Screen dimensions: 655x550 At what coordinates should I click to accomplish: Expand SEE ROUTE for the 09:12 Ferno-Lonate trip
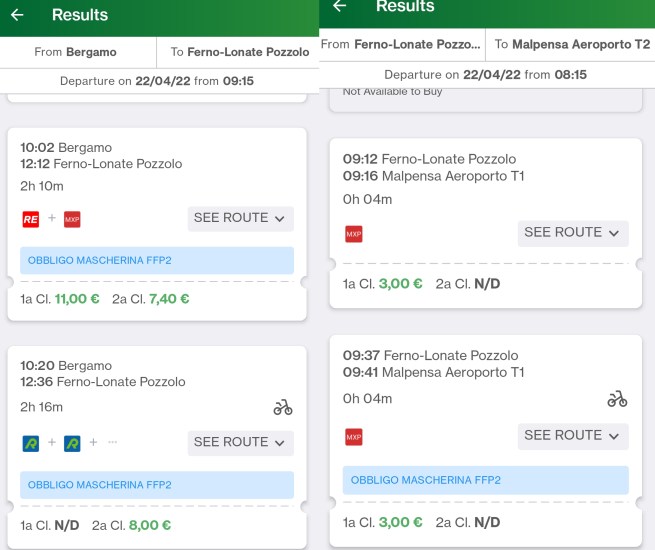coord(573,233)
